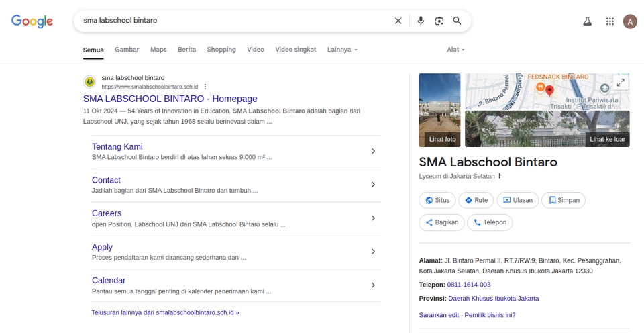Image resolution: width=644 pixels, height=333 pixels.
Task: Open Google Lens image search
Action: pos(439,21)
